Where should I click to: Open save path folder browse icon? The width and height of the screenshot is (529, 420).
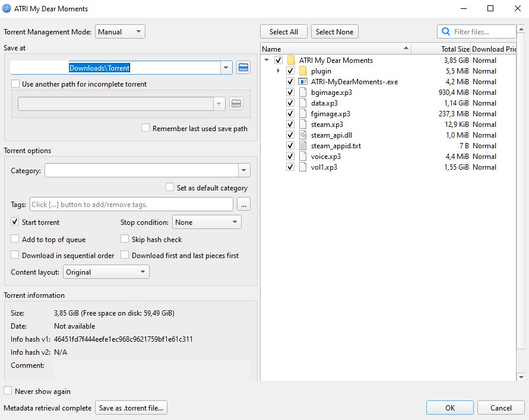click(x=243, y=68)
